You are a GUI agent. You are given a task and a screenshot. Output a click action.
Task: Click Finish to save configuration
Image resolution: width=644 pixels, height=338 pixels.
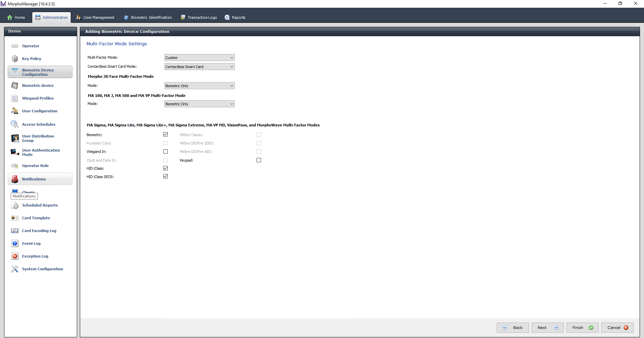pyautogui.click(x=582, y=328)
